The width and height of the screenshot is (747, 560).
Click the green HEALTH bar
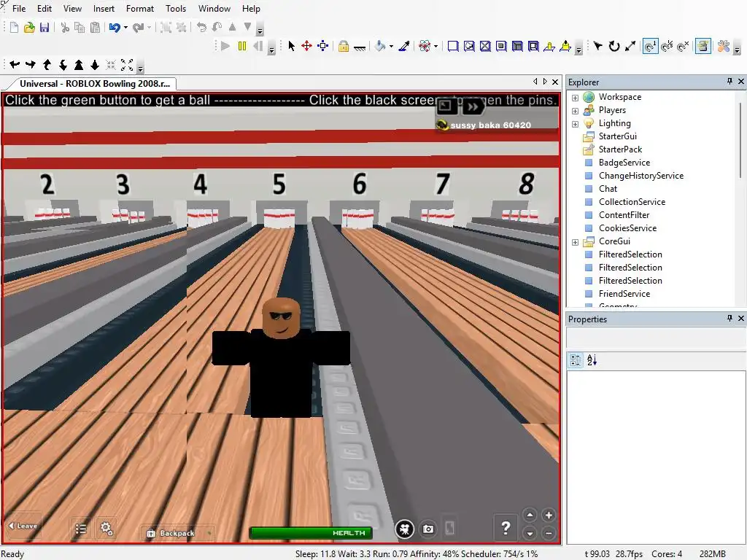311,533
